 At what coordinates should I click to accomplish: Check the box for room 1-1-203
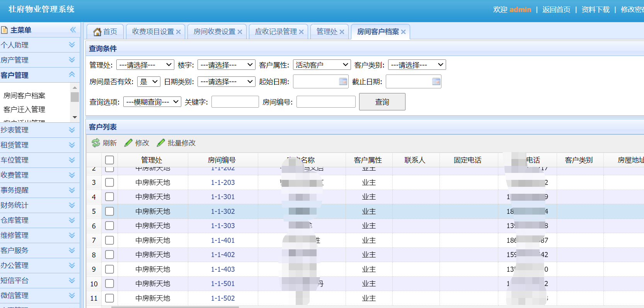[109, 183]
